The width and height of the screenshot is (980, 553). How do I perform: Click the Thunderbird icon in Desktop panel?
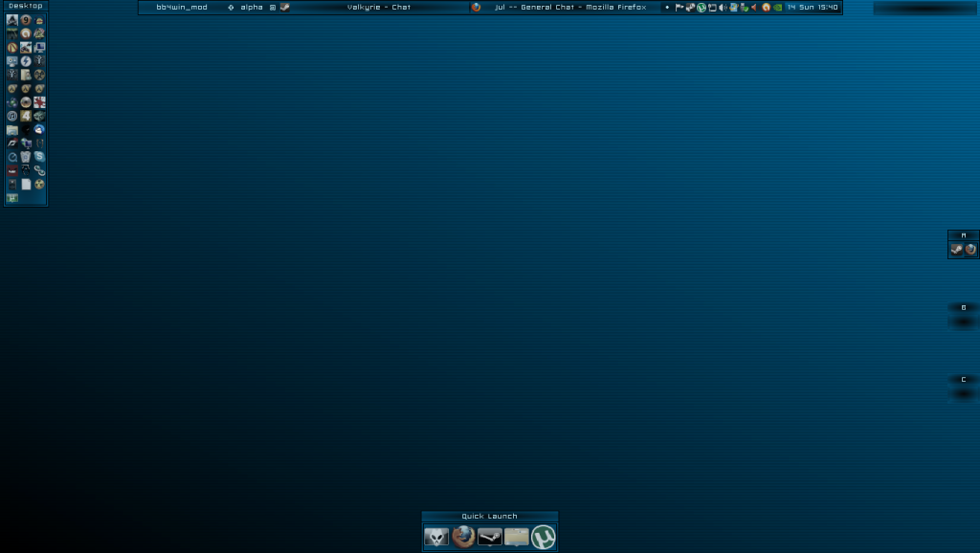[x=39, y=129]
